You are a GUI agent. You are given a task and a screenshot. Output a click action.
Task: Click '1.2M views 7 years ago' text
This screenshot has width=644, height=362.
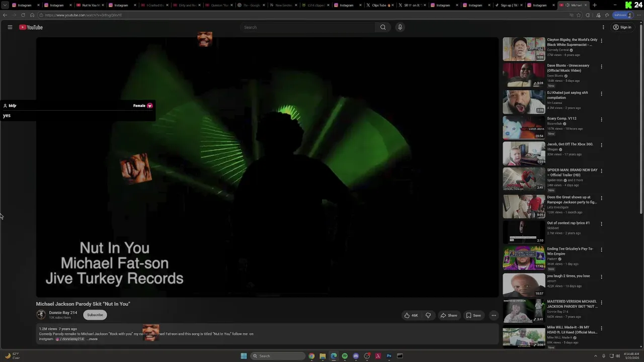pyautogui.click(x=58, y=329)
